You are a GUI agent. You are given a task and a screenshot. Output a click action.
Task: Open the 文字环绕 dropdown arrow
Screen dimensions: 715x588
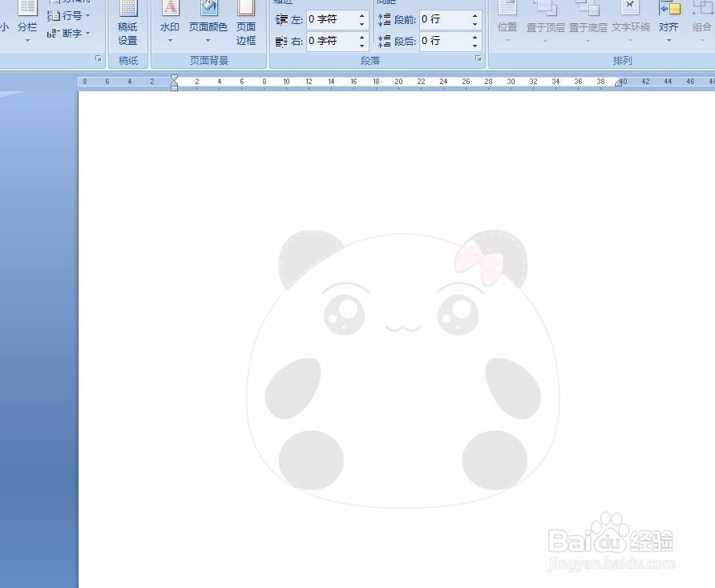click(631, 41)
